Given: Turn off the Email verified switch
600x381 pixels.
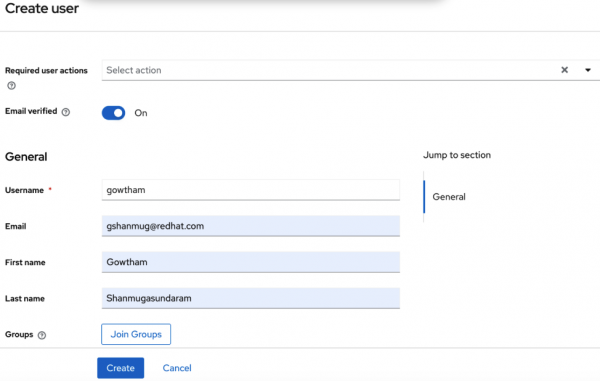Looking at the screenshot, I should [x=113, y=113].
